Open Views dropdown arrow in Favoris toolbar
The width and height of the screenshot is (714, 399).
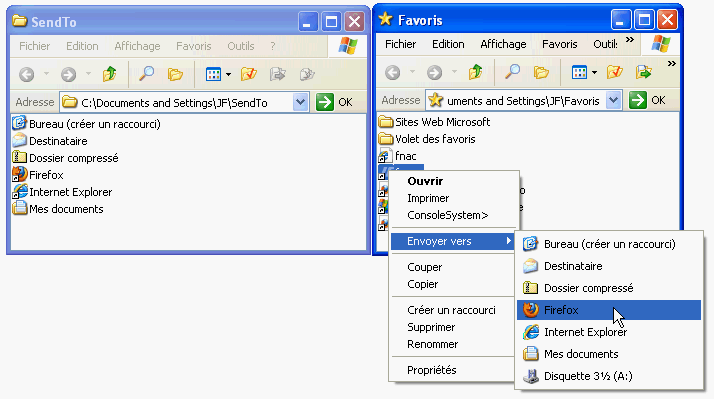(x=594, y=73)
